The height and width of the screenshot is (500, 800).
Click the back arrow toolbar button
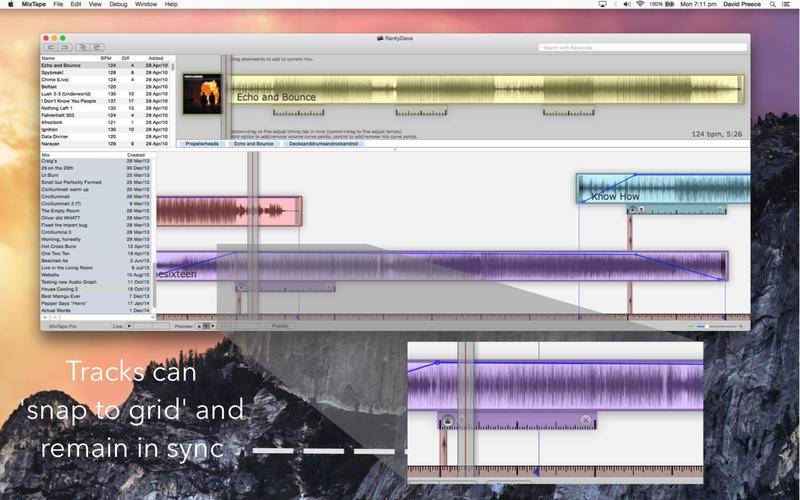click(x=51, y=47)
